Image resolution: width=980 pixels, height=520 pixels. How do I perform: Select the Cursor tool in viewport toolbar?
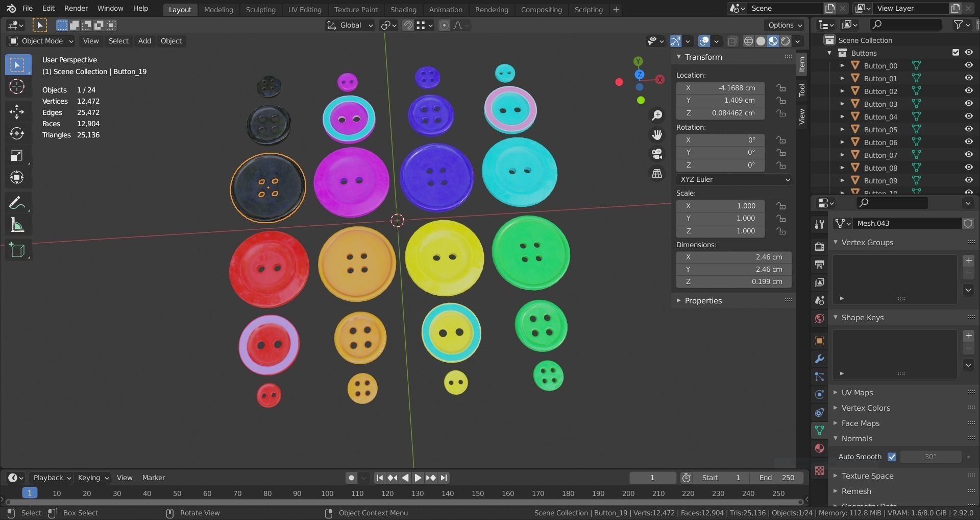pyautogui.click(x=17, y=86)
